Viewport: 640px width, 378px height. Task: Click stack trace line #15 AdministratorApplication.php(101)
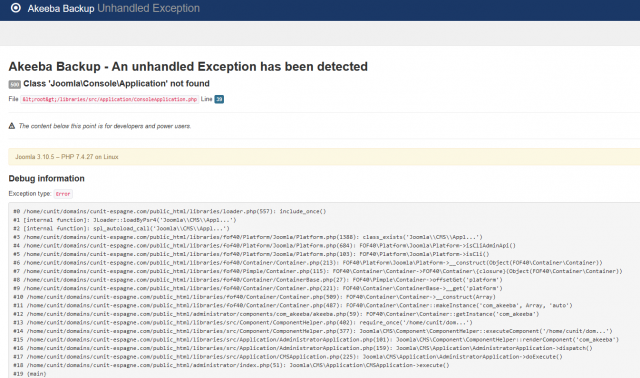pos(316,340)
